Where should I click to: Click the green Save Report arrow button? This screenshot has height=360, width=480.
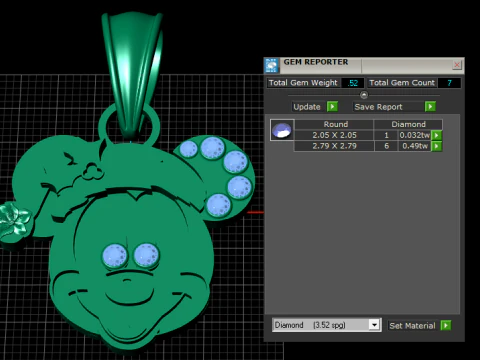pyautogui.click(x=430, y=107)
